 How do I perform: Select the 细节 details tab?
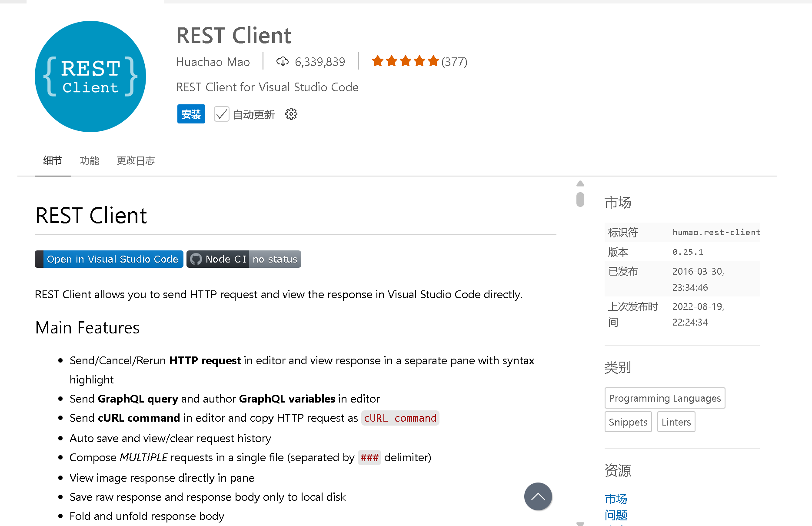pyautogui.click(x=53, y=161)
